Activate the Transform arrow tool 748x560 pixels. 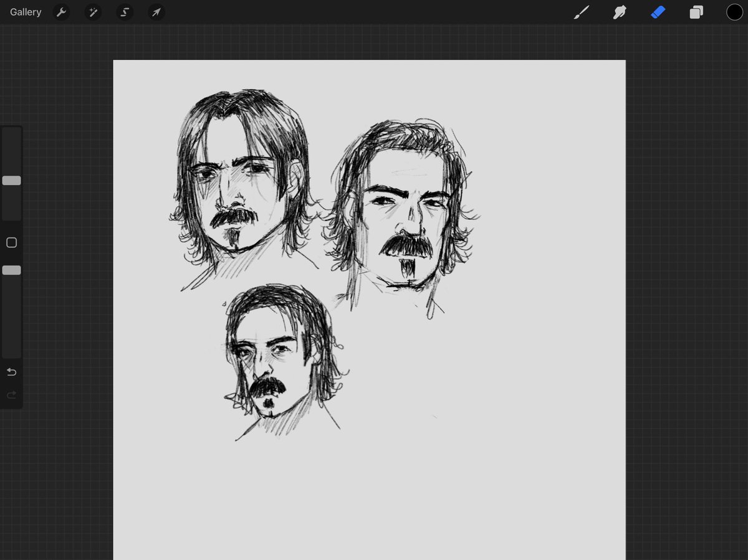[156, 12]
